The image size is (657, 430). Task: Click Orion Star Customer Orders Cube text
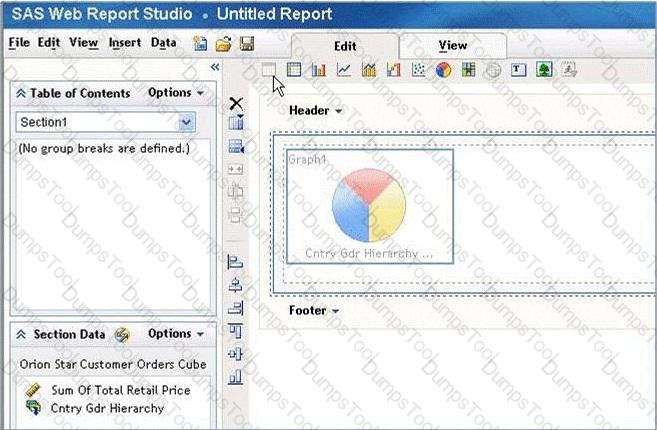(x=113, y=364)
